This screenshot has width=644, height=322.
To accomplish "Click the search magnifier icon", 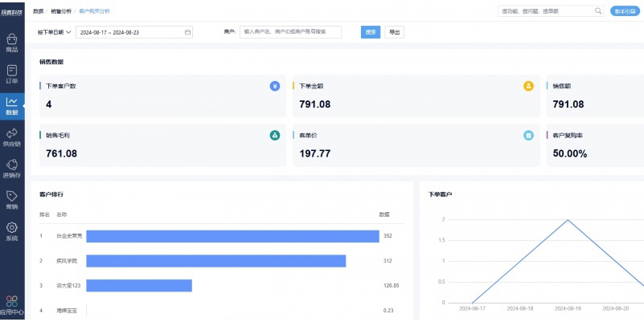I will point(598,11).
